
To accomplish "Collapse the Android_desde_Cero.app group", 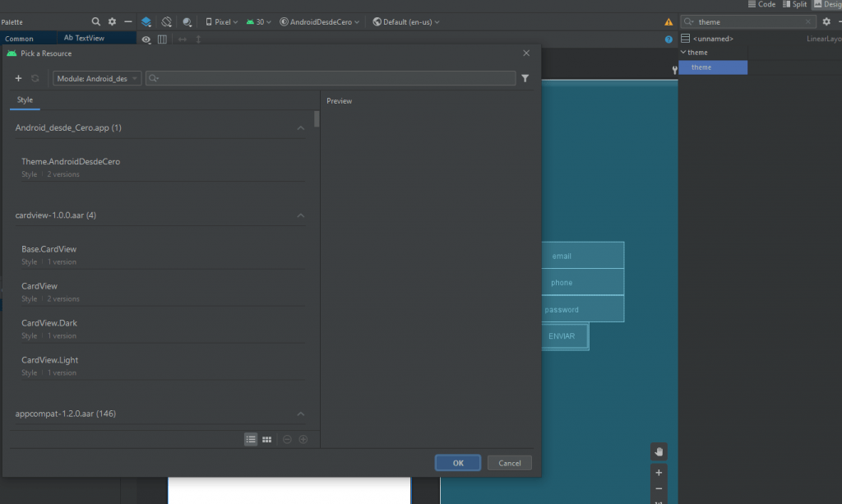I will pyautogui.click(x=301, y=127).
